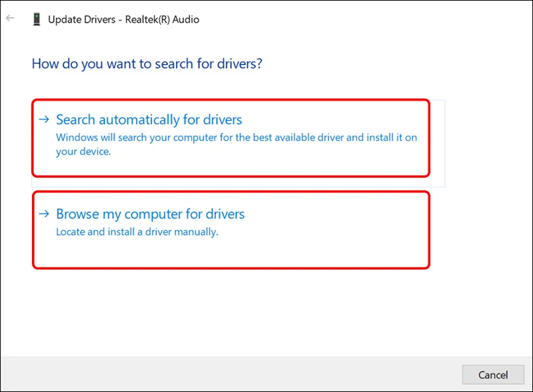Click the 'Windows will search your computer' description
Viewport: 533px width, 392px height.
200,138
